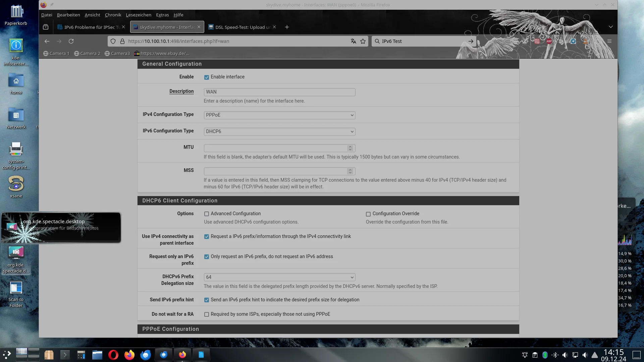Open the Datei menu

tap(47, 15)
